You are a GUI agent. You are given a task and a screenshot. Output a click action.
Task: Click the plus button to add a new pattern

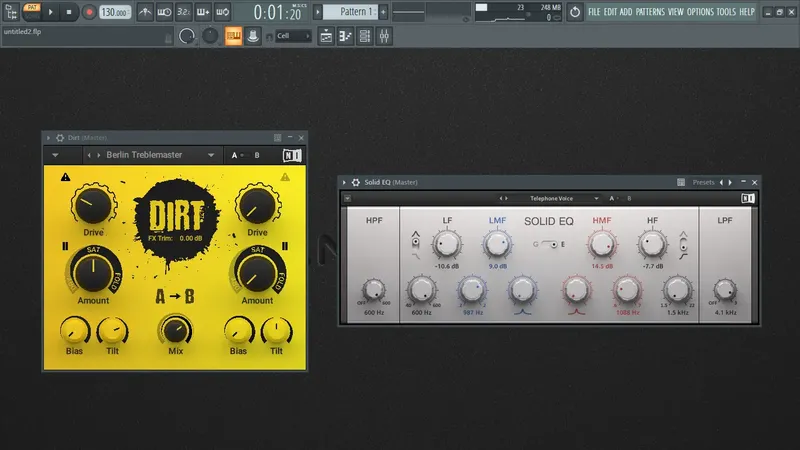[x=383, y=12]
